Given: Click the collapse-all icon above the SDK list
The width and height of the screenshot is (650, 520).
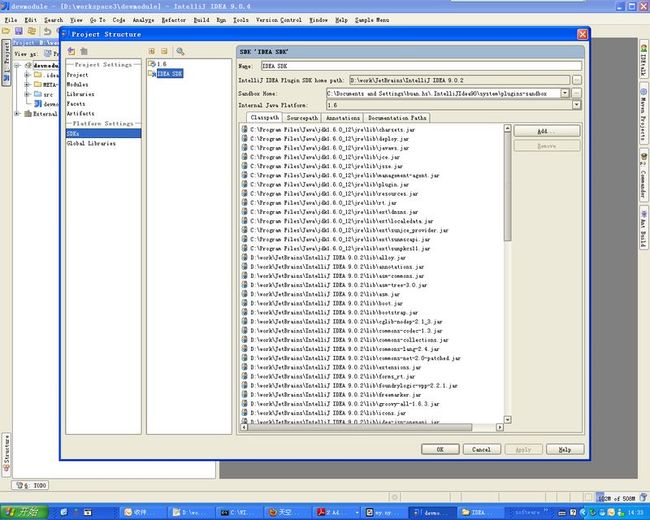Looking at the screenshot, I should tap(165, 51).
